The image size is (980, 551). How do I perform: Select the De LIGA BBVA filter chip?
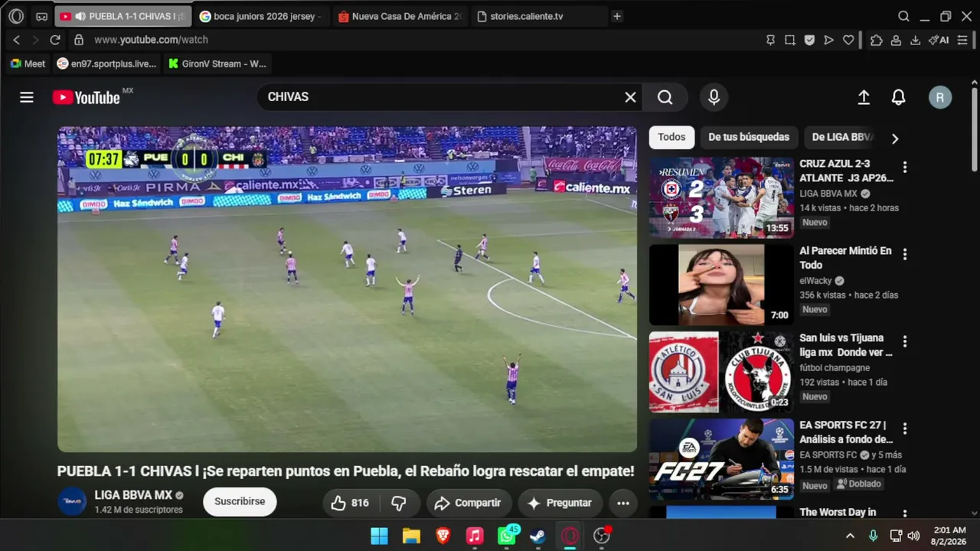click(841, 137)
